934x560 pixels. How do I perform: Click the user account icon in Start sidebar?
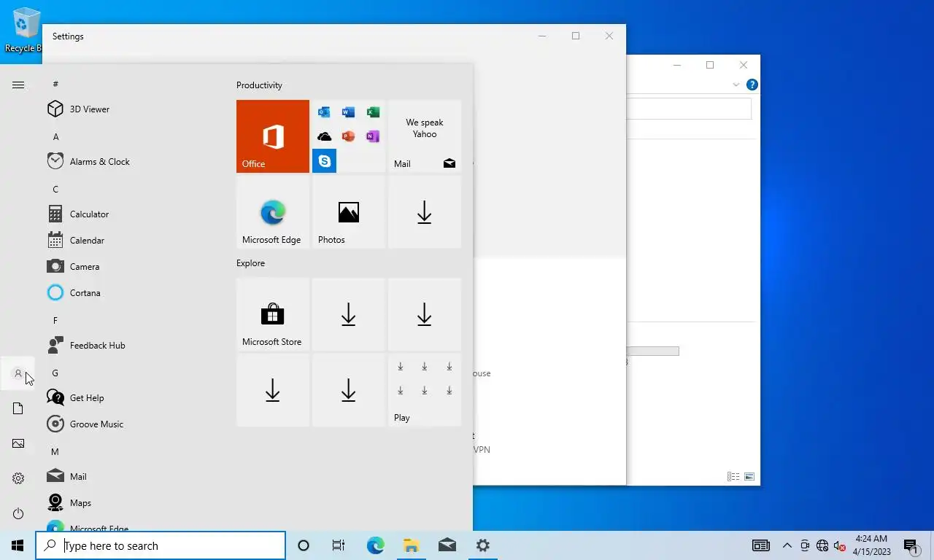(x=18, y=373)
